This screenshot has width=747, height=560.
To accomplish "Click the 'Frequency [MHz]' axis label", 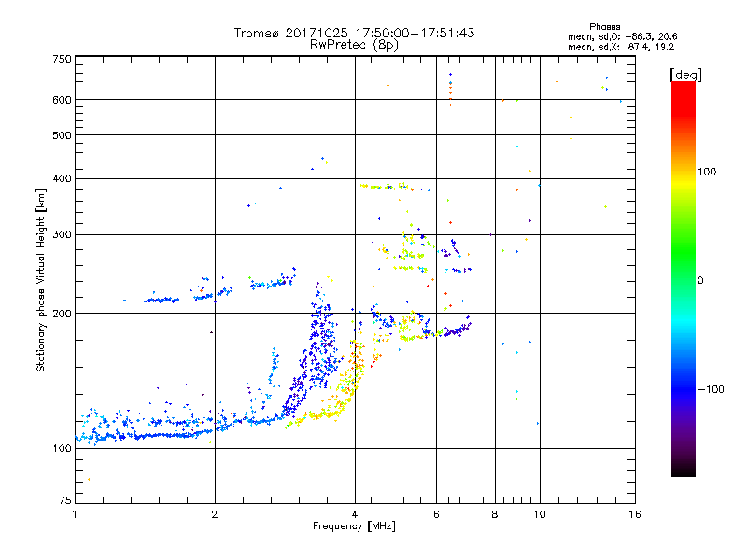I will [354, 526].
